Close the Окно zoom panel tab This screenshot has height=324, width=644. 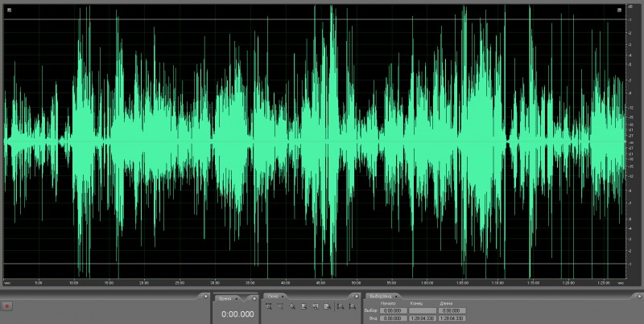pyautogui.click(x=283, y=297)
